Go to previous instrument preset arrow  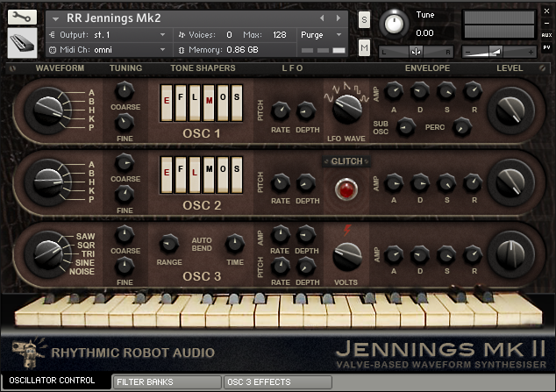coord(322,18)
